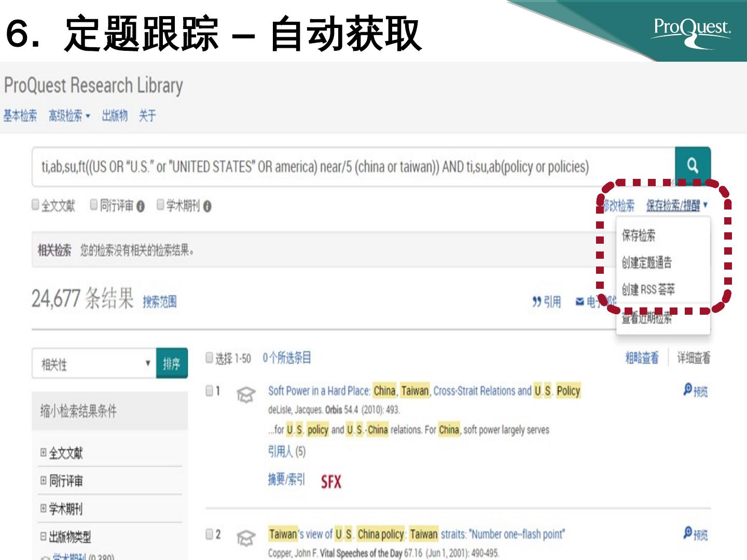
Task: Open the 相关性 sort order dropdown
Action: (94, 363)
